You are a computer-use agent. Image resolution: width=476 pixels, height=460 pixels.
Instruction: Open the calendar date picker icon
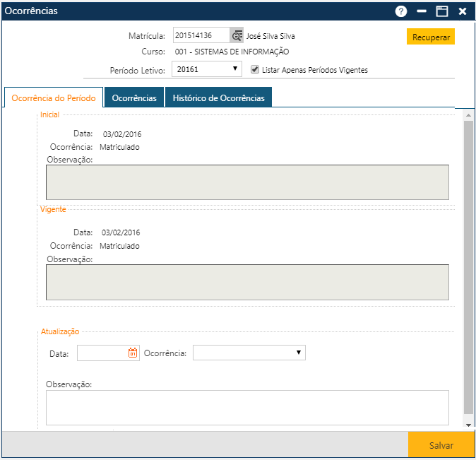tap(133, 353)
